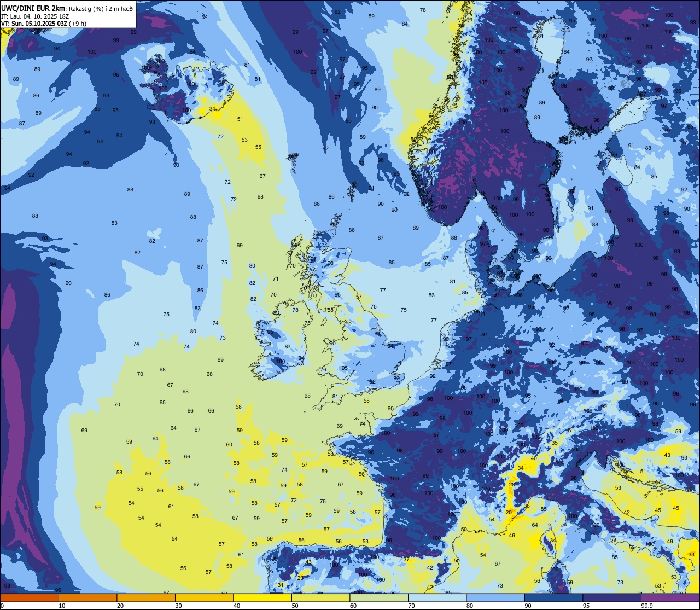Select the 20–30% amber legend swatch
The height and width of the screenshot is (610, 700).
(x=146, y=597)
